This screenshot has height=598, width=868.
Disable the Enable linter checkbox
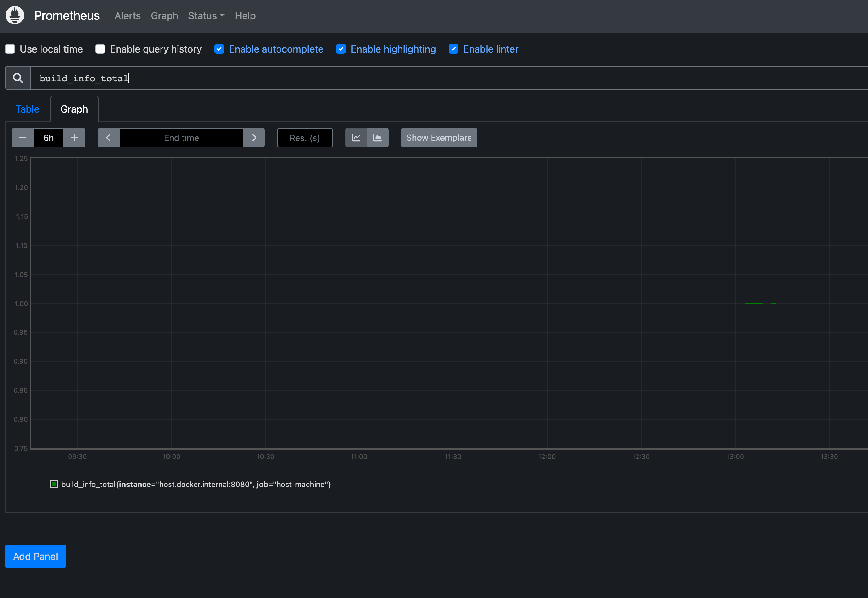pyautogui.click(x=453, y=49)
